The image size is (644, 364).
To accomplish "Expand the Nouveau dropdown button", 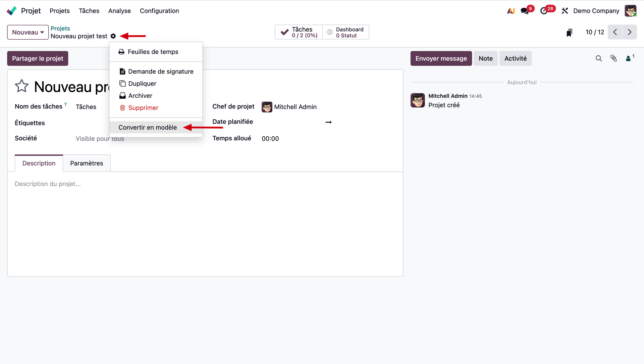I will point(28,32).
